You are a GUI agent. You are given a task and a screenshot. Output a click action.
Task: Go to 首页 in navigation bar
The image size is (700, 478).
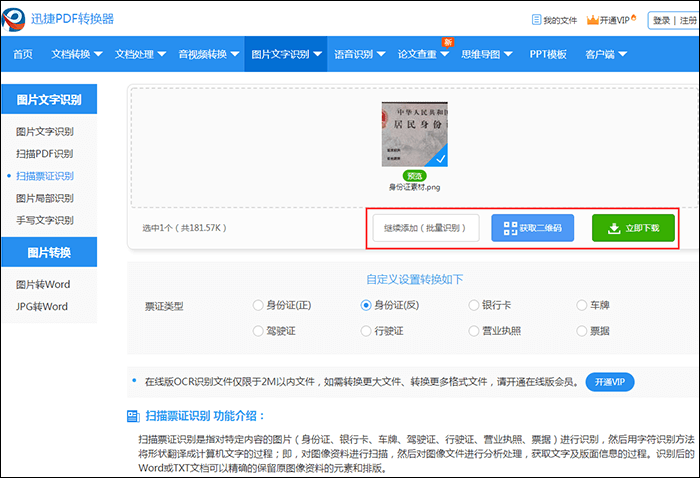23,54
